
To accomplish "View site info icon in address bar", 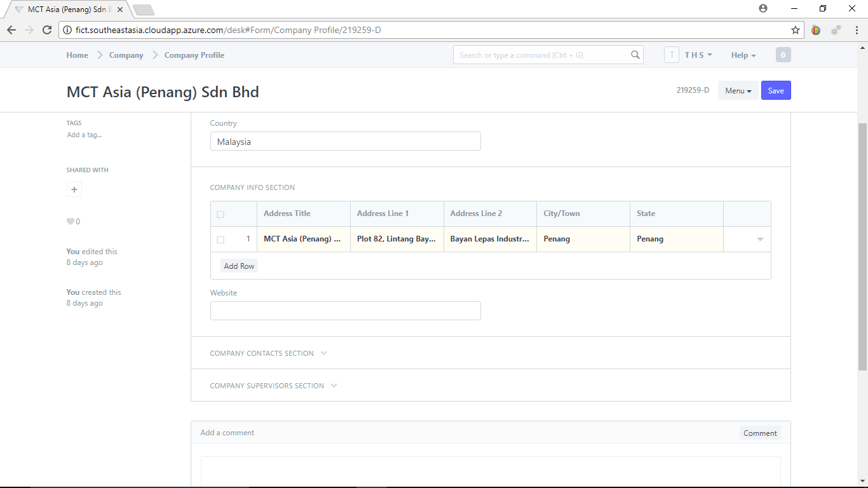I will coord(67,30).
